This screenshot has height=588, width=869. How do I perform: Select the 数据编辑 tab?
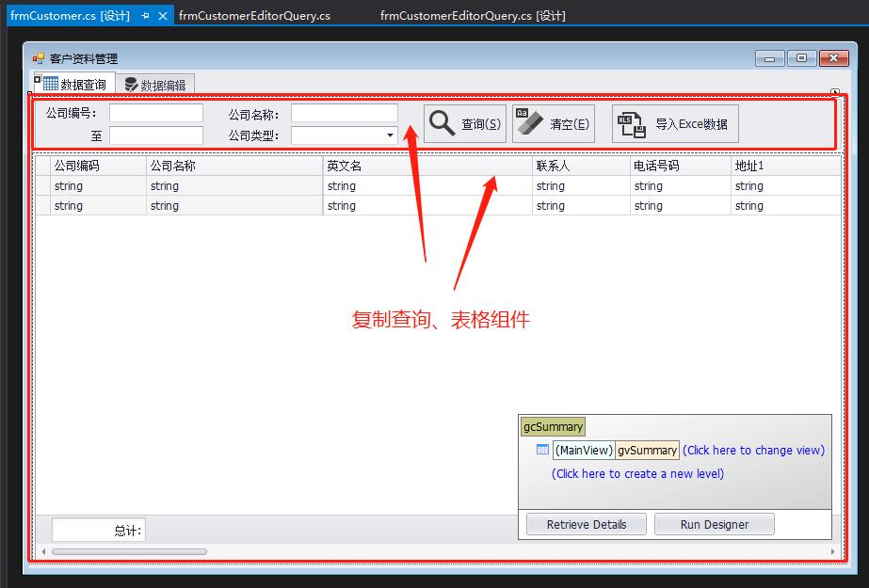coord(156,82)
